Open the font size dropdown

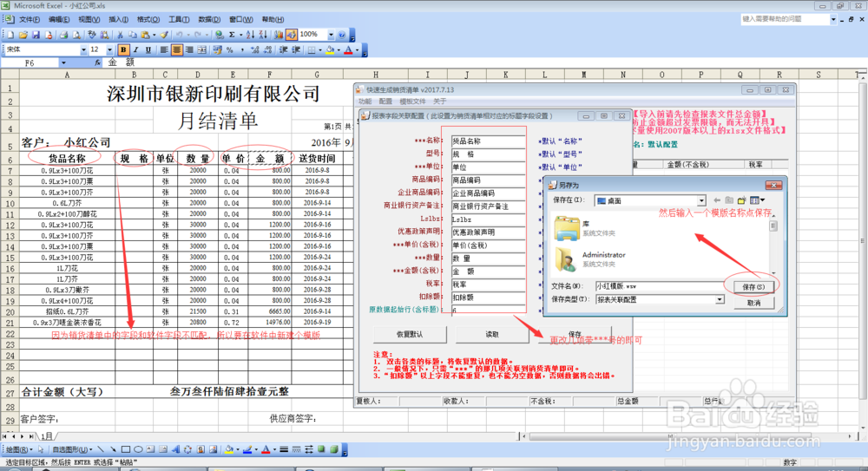(109, 49)
